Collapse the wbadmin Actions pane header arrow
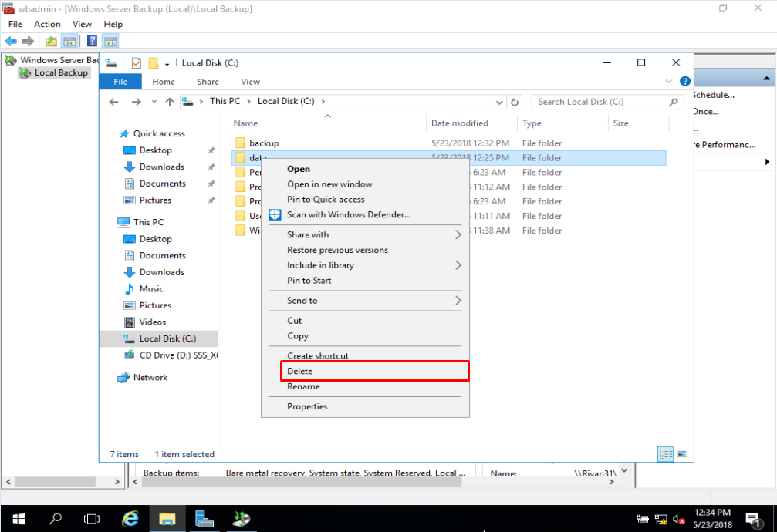The height and width of the screenshot is (532, 777). tap(767, 79)
